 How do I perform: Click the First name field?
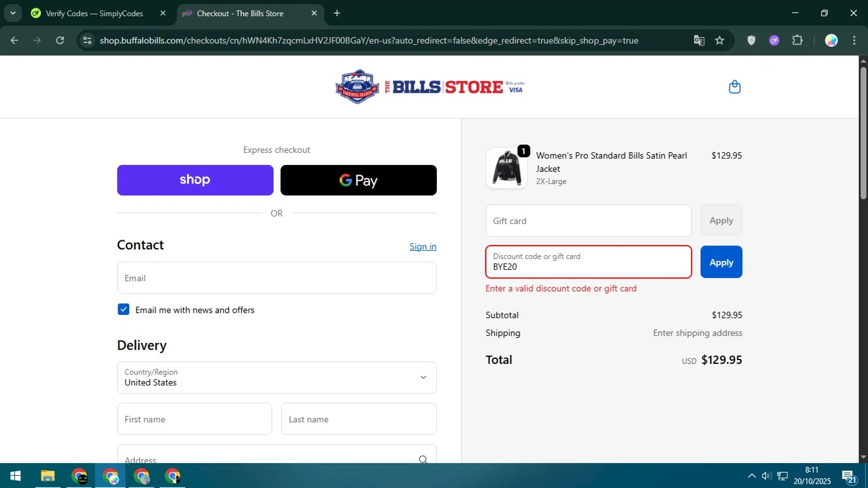[x=194, y=419]
